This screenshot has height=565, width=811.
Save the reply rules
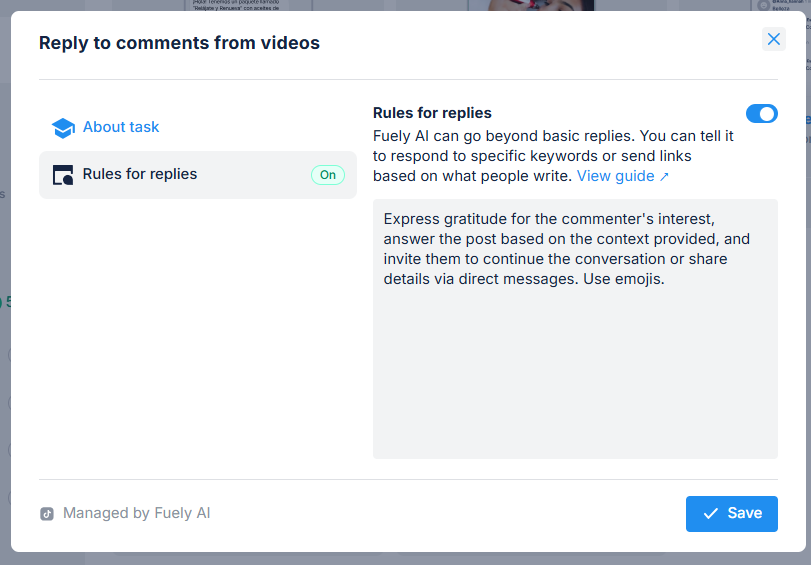(732, 513)
